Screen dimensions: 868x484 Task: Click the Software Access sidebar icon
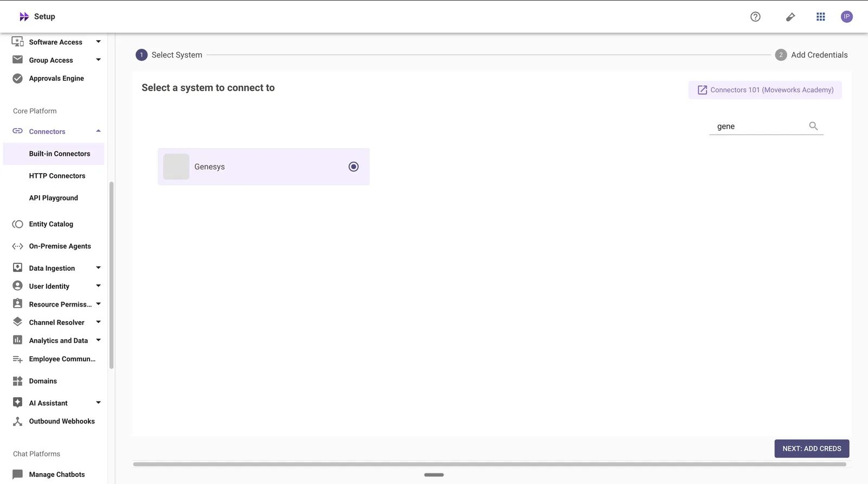pyautogui.click(x=18, y=42)
